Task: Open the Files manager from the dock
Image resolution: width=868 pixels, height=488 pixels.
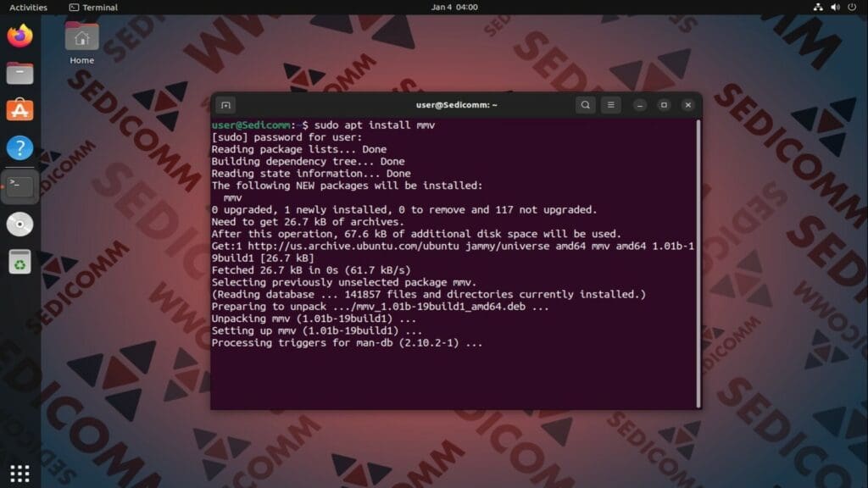Action: coord(19,73)
